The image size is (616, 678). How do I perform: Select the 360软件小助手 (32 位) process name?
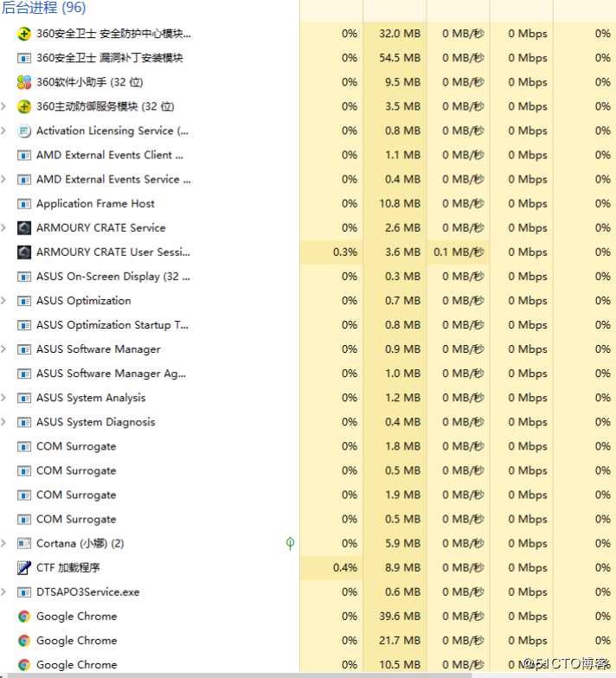90,82
